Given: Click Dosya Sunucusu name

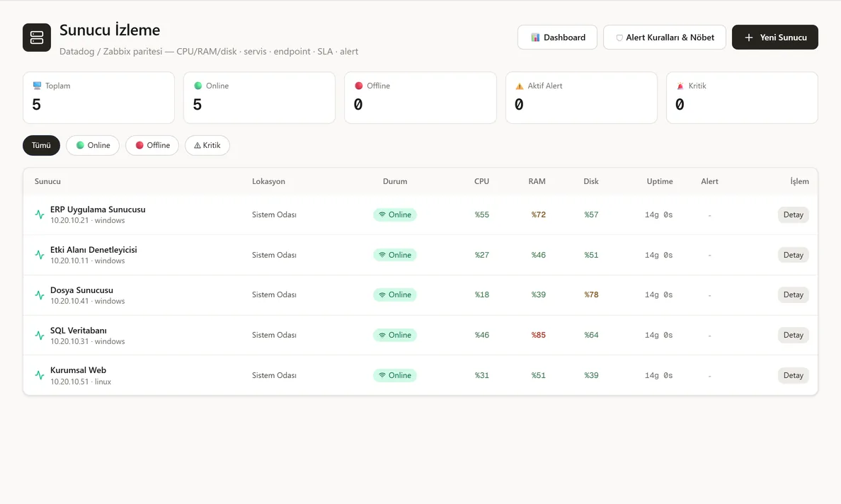Looking at the screenshot, I should tap(81, 290).
